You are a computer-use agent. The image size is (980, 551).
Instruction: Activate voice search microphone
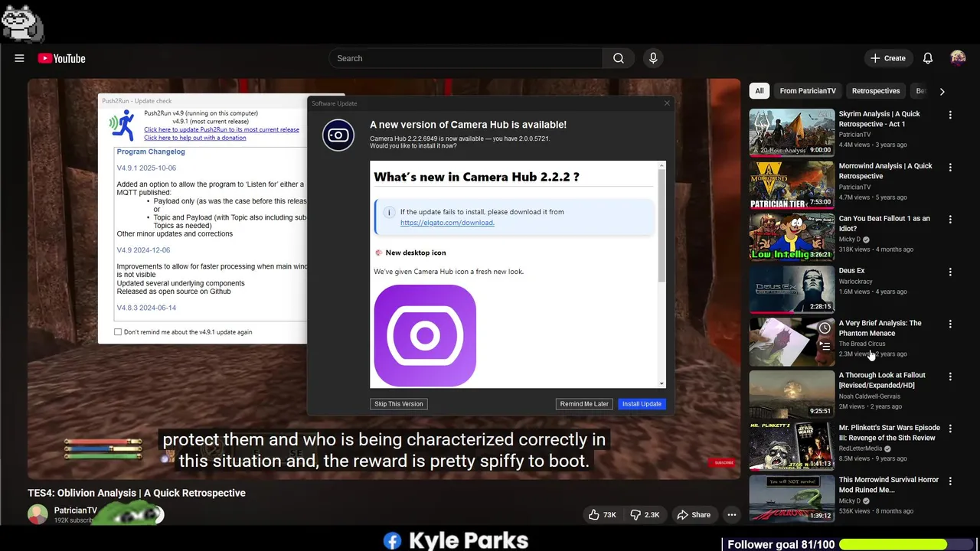coord(653,58)
